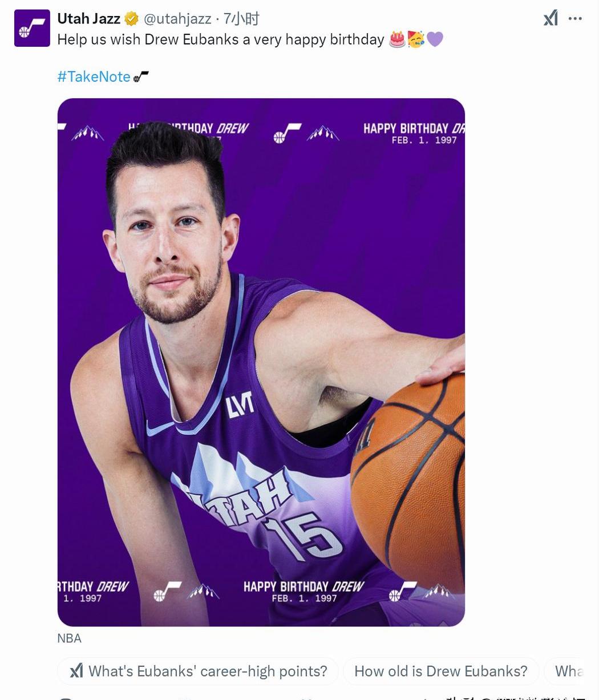
Task: Click the gold verified badge beside Utah Jazz
Action: (x=131, y=19)
